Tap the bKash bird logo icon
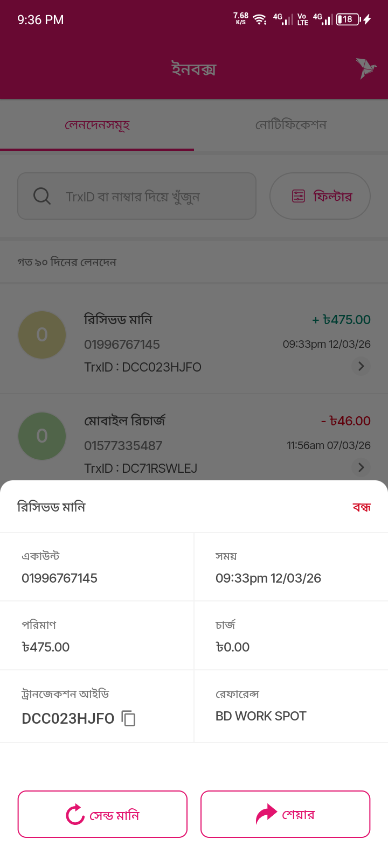Screen dimensions: 388x868 tap(366, 68)
